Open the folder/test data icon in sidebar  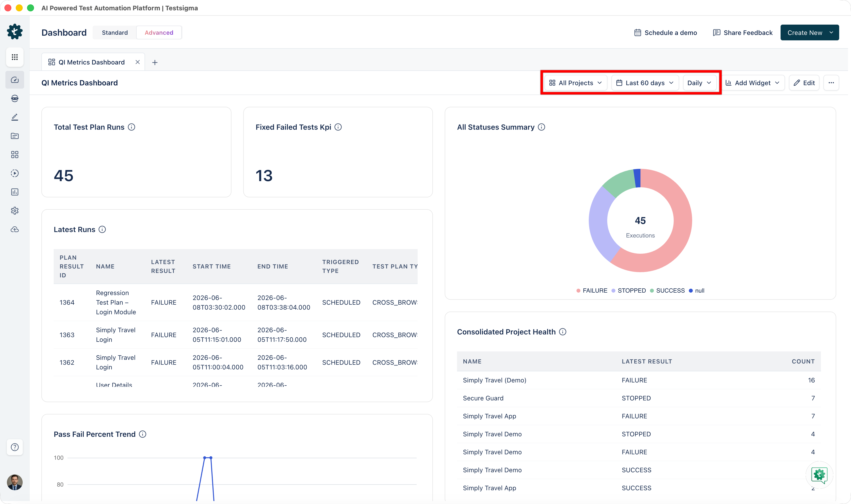tap(15, 136)
